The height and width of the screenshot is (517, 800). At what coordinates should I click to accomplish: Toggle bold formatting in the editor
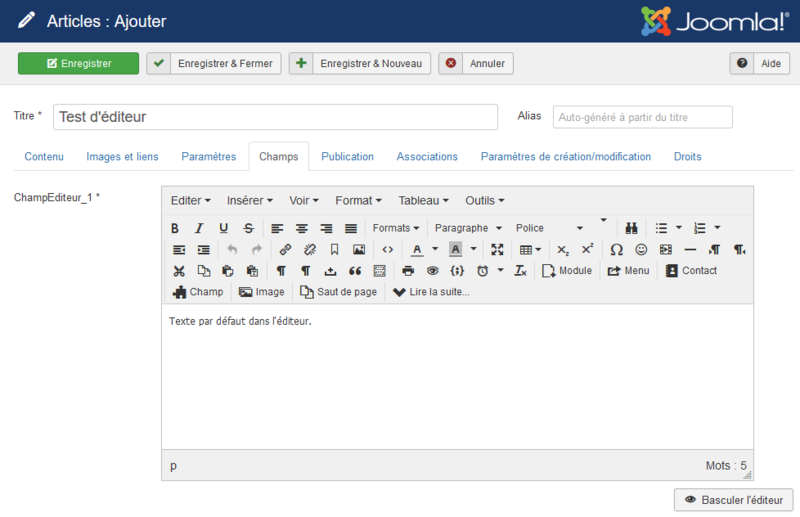(175, 228)
